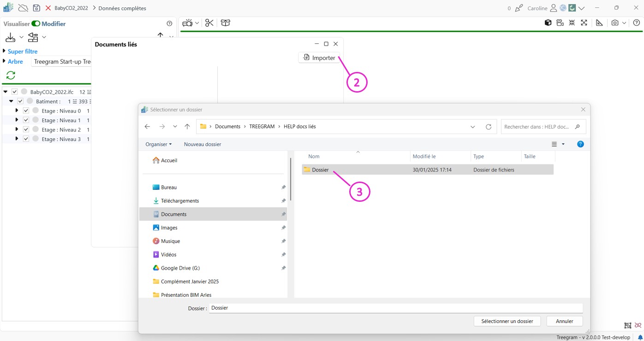Uncheck the Etage : Niveau 2 checkbox
Viewport: 644px width, 341px height.
point(26,129)
